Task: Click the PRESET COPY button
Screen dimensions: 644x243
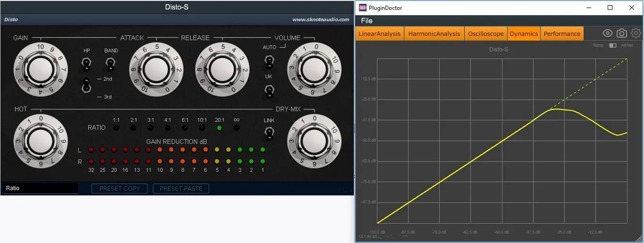Action: (119, 189)
